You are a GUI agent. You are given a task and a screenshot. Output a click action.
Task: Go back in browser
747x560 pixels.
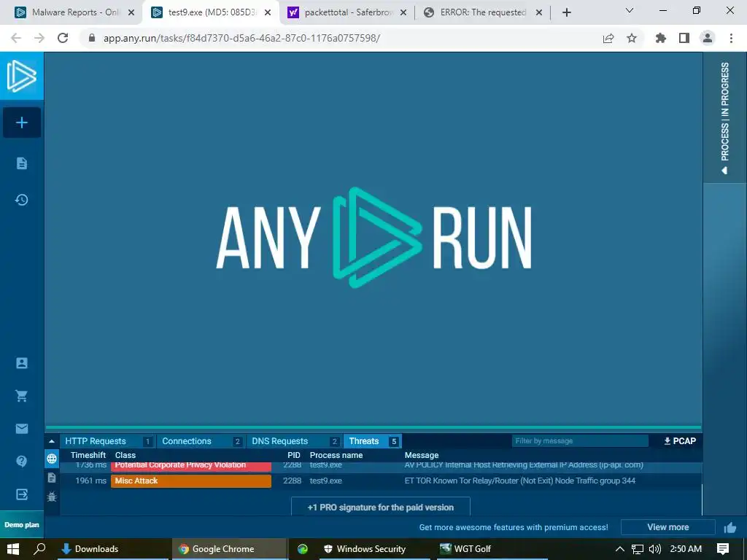click(16, 38)
